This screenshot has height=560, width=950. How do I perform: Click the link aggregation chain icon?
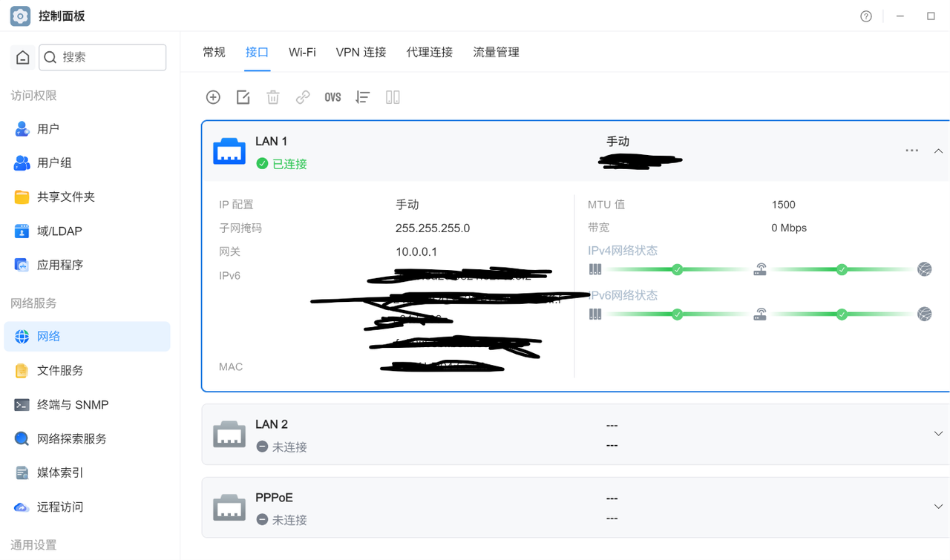[303, 97]
